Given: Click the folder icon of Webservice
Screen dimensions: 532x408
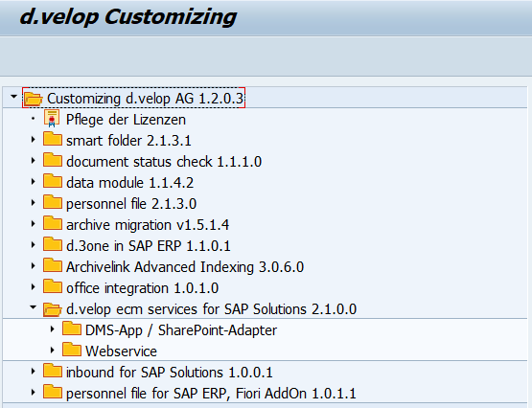Looking at the screenshot, I should click(x=72, y=350).
